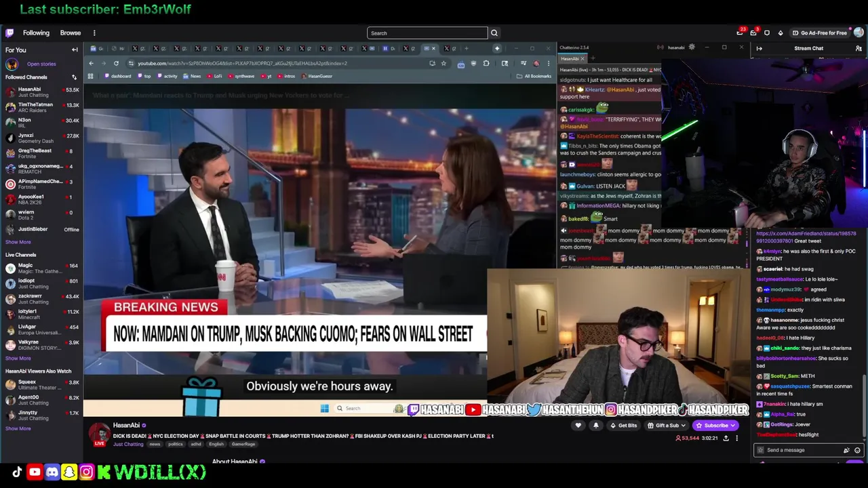This screenshot has width=868, height=488.
Task: Open the user avatar menu
Action: [859, 33]
